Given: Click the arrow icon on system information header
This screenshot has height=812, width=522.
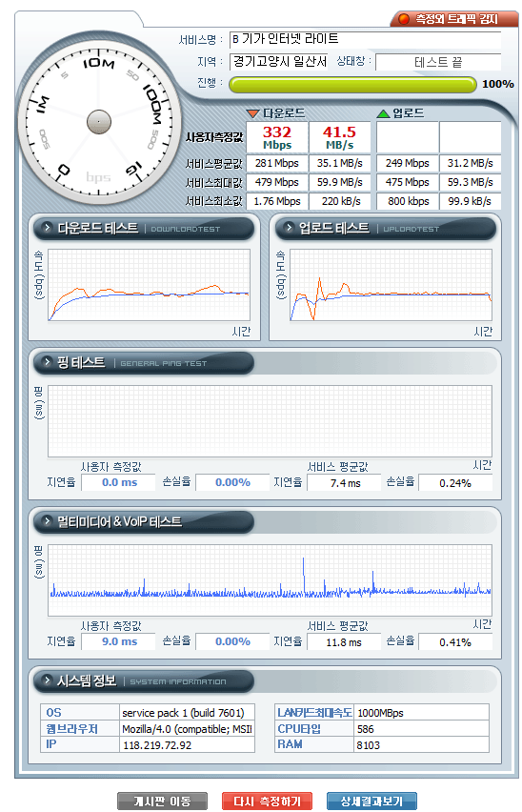Looking at the screenshot, I should point(47,680).
